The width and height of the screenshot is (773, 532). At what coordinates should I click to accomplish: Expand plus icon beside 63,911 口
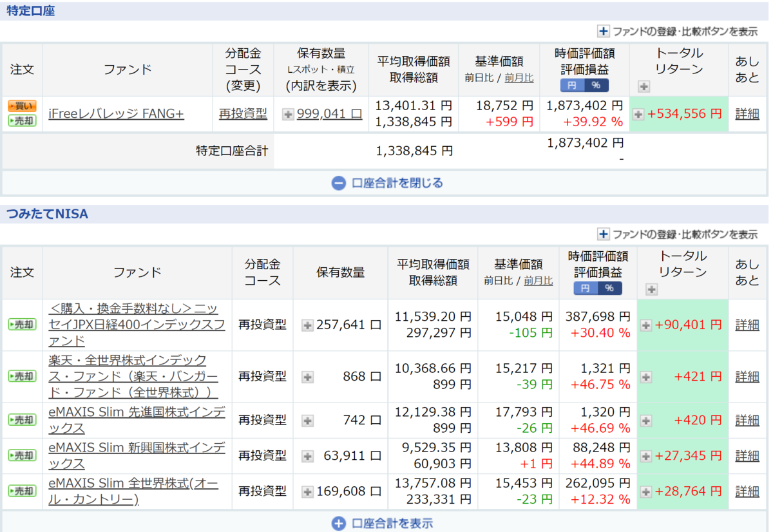tap(307, 456)
